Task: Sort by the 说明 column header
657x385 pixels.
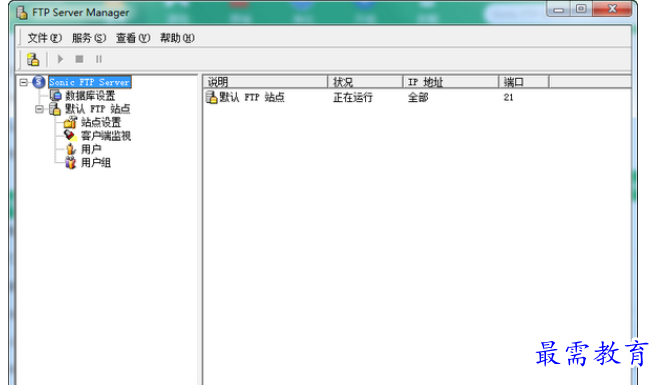Action: (265, 82)
